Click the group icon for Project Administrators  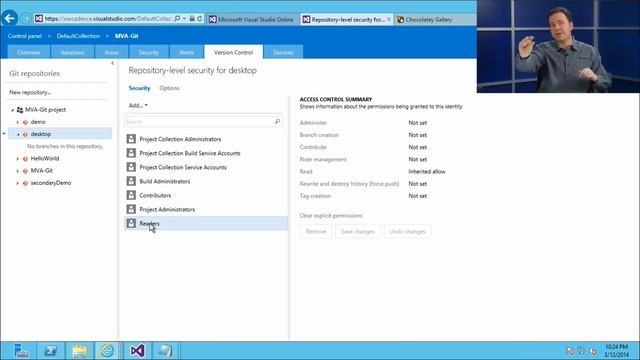pos(131,209)
